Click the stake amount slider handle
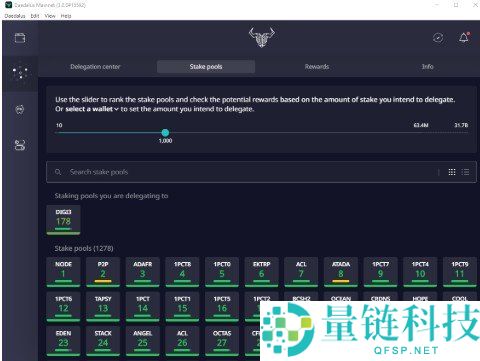Image resolution: width=480 pixels, height=361 pixels. (x=165, y=133)
